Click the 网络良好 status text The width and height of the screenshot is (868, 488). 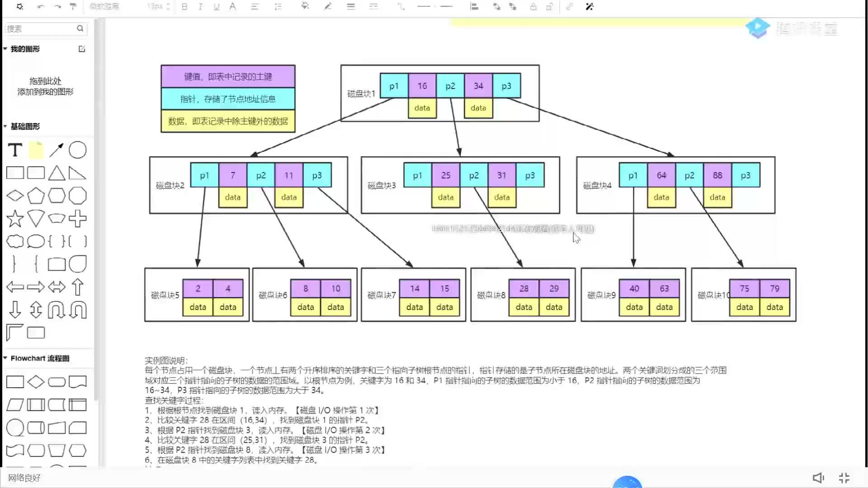click(24, 478)
